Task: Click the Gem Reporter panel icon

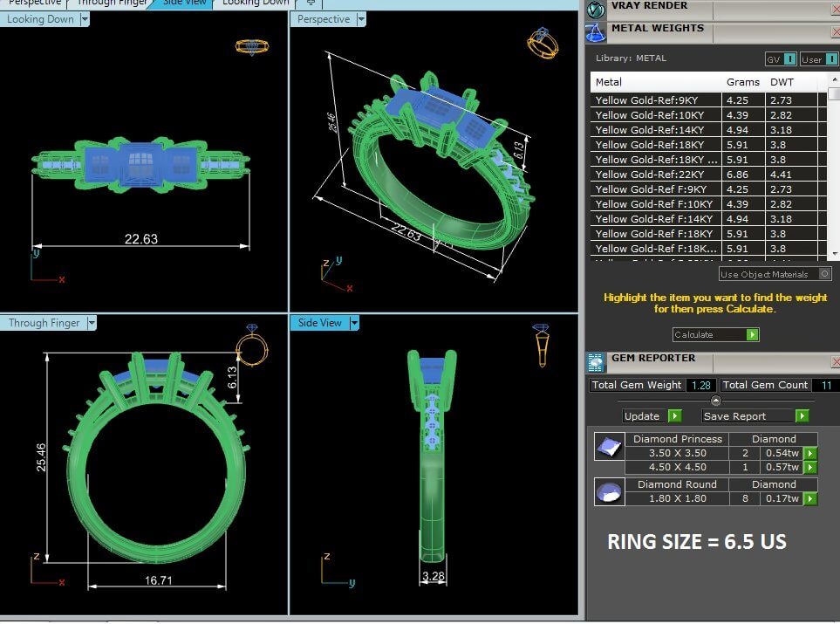Action: 596,361
